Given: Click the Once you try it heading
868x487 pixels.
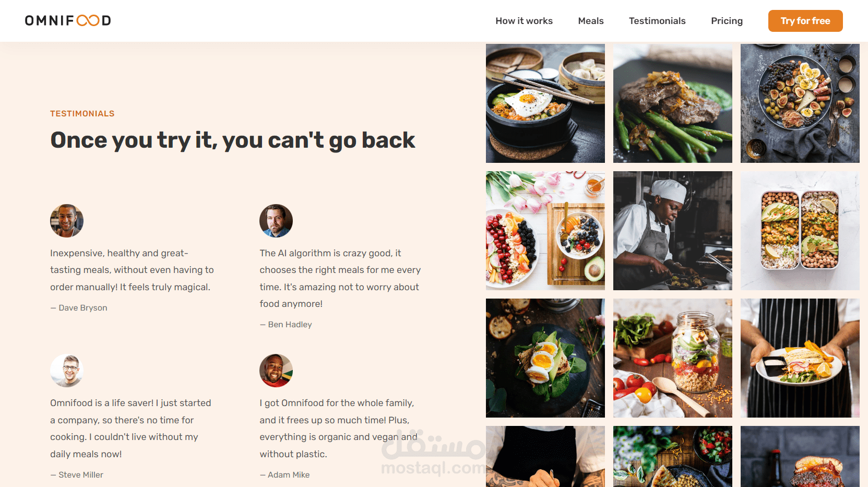Looking at the screenshot, I should 233,140.
